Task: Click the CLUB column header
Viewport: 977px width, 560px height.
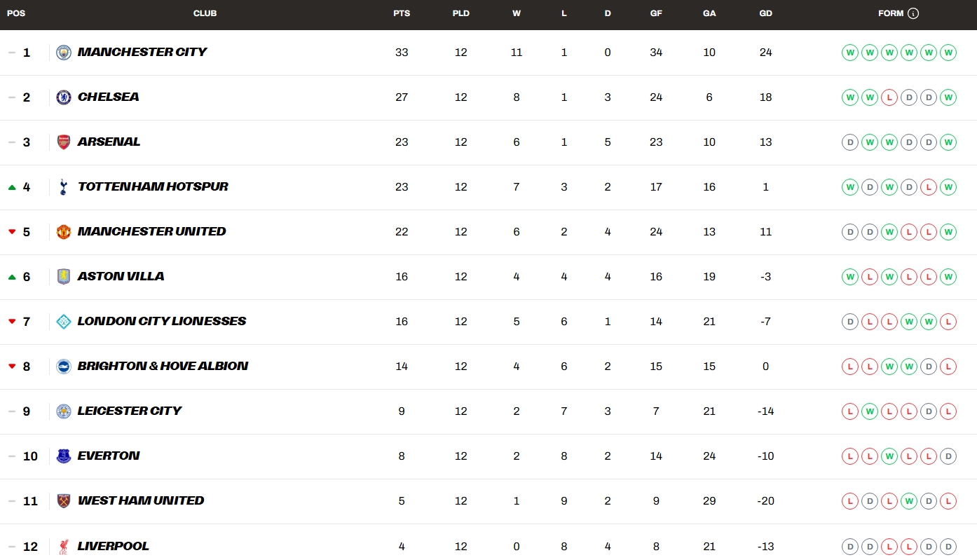Action: pyautogui.click(x=205, y=13)
